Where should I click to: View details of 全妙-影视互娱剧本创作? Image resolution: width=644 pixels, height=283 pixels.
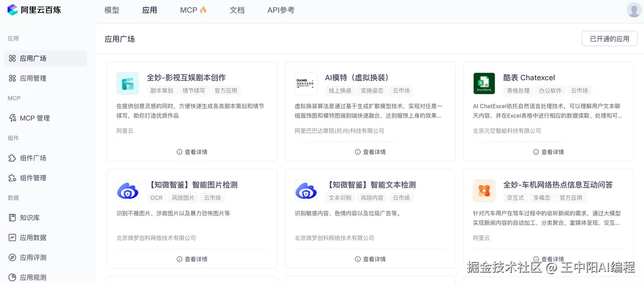click(x=192, y=152)
